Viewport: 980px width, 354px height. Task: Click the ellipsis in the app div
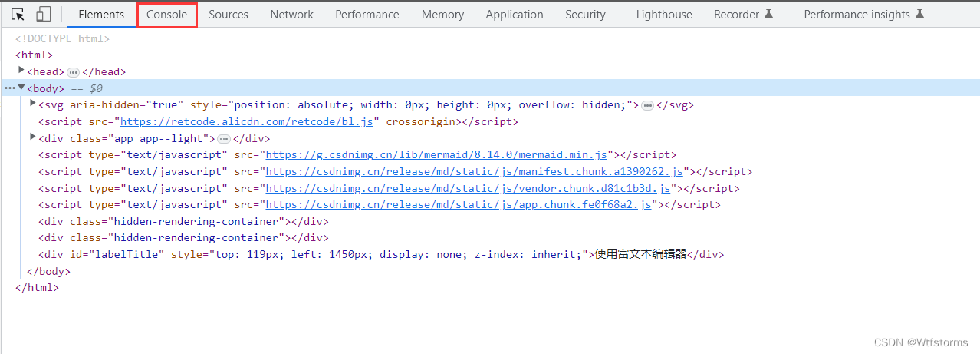pyautogui.click(x=224, y=139)
